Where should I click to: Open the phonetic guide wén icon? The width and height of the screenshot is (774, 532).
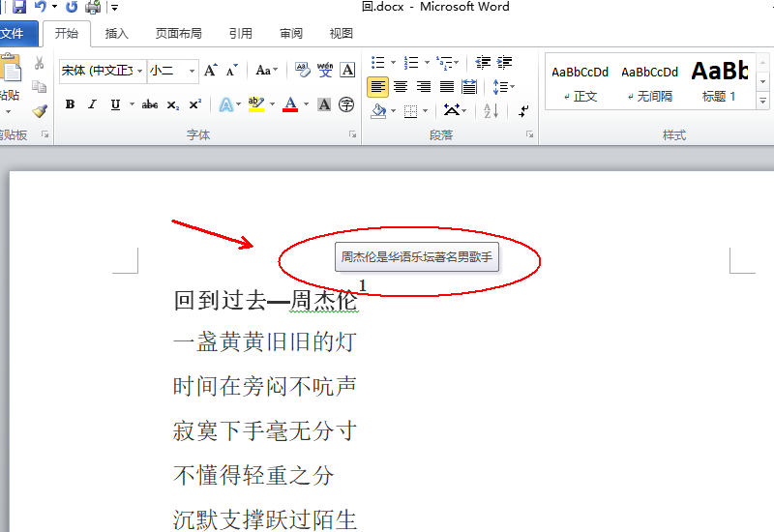point(325,70)
